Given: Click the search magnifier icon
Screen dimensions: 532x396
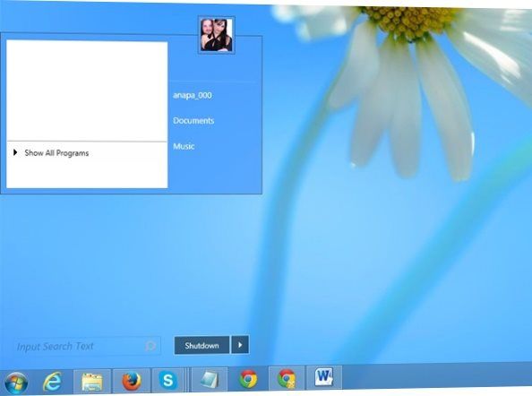Looking at the screenshot, I should tap(150, 346).
